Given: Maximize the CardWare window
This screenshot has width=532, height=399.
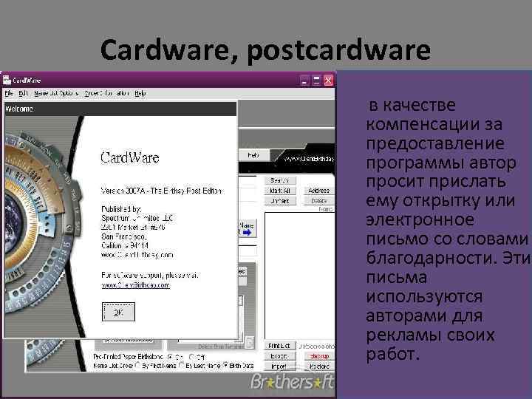Looking at the screenshot, I should coord(316,81).
